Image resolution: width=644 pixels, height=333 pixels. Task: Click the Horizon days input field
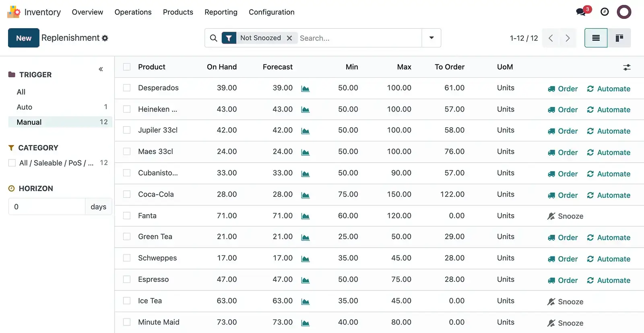[46, 207]
